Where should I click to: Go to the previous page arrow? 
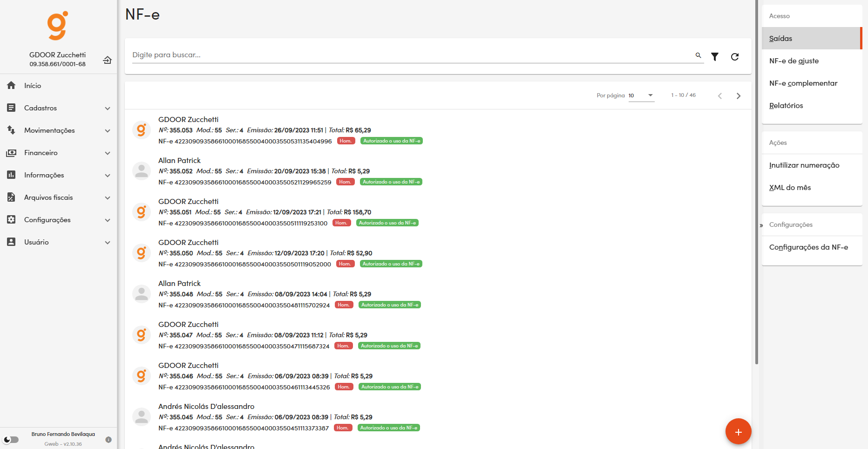pyautogui.click(x=720, y=95)
